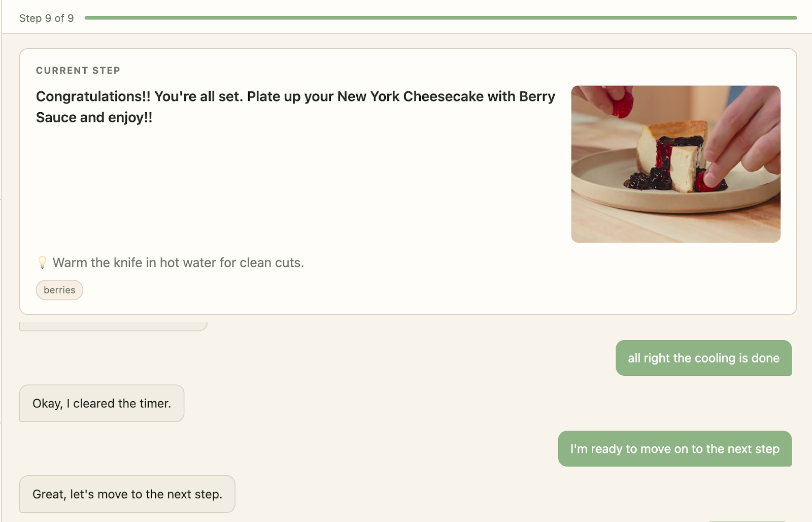Click the partially hidden chat bubble under the step card
812x522 pixels.
click(x=113, y=326)
